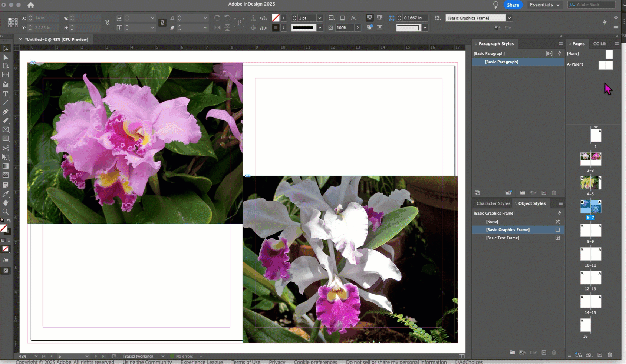Create new page in Pages panel

click(x=600, y=355)
